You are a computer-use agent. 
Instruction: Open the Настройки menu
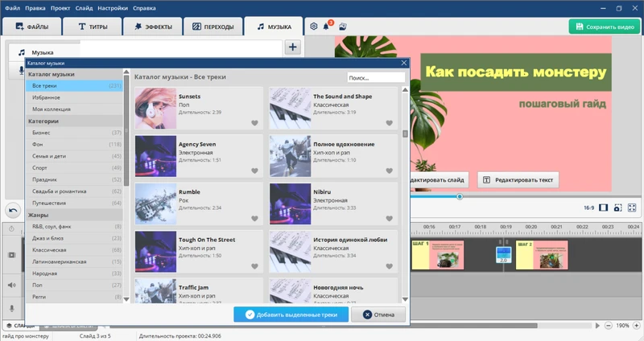[113, 8]
